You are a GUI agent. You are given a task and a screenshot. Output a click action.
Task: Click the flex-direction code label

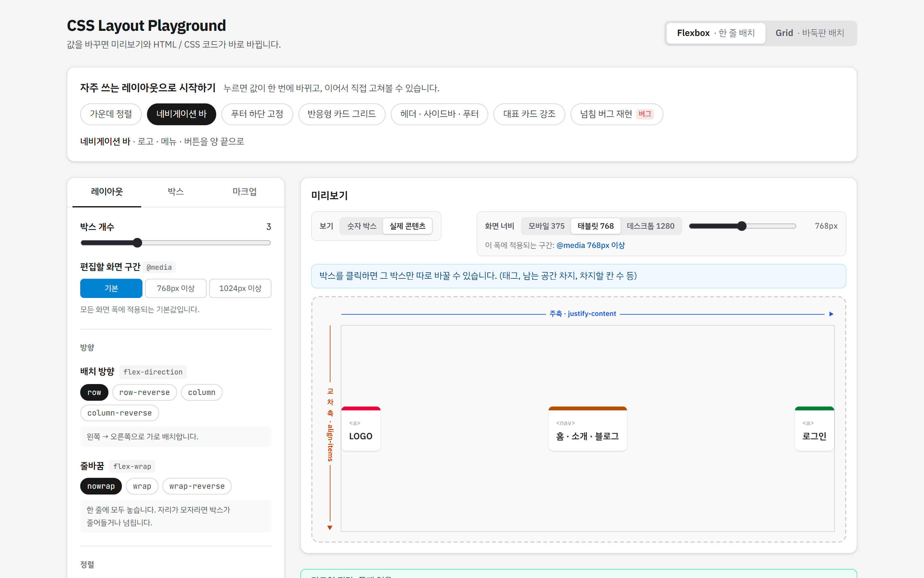click(153, 372)
